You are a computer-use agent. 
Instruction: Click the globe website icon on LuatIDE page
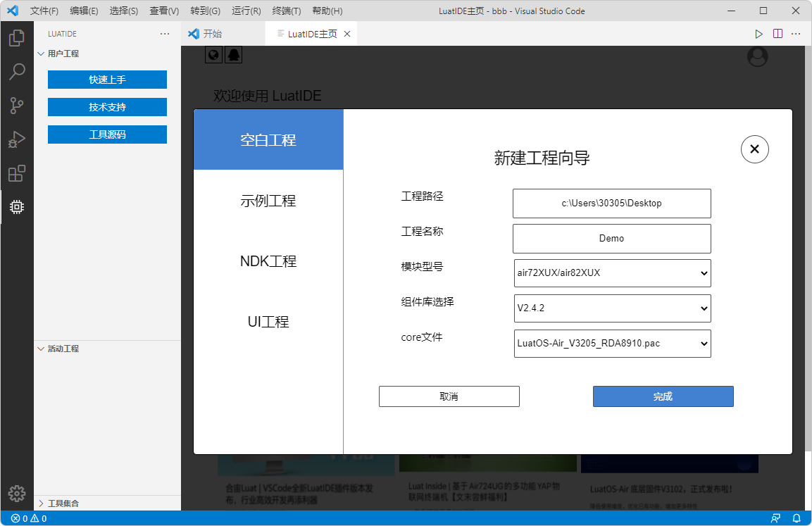(x=214, y=55)
